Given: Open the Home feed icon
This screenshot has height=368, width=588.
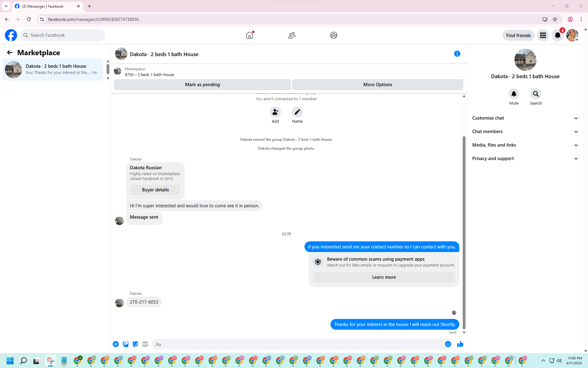Looking at the screenshot, I should click(250, 35).
